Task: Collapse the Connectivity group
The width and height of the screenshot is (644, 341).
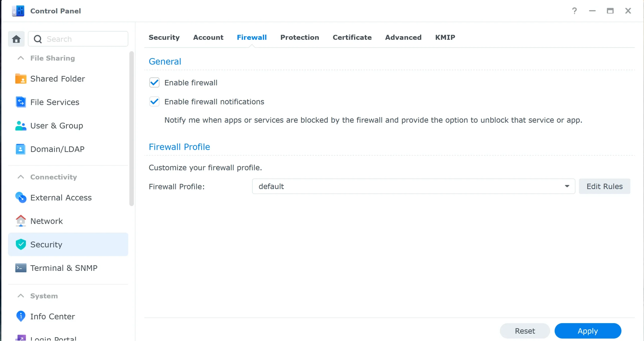Action: 20,177
